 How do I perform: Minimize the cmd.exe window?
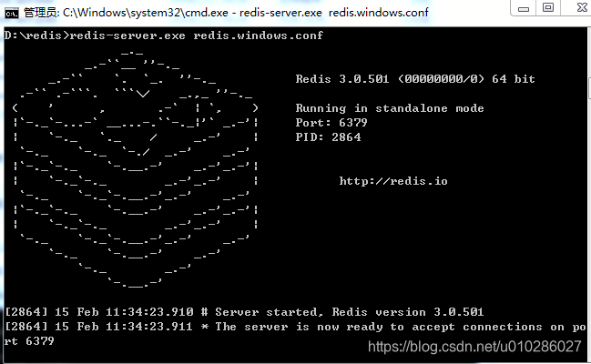click(x=523, y=8)
